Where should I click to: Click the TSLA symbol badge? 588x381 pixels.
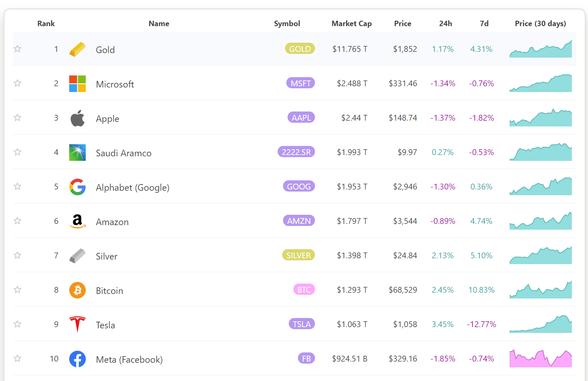tap(302, 324)
